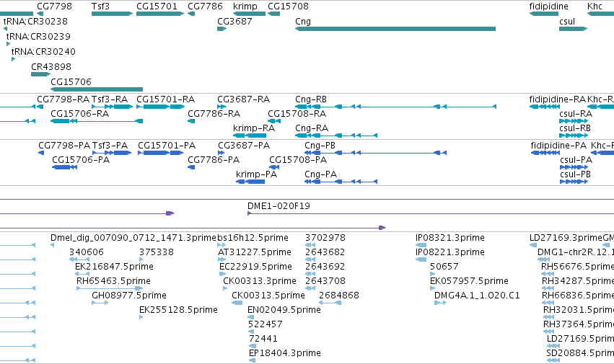Select transcript Cng-RB
Image resolution: width=614 pixels, height=364 pixels.
(x=395, y=107)
